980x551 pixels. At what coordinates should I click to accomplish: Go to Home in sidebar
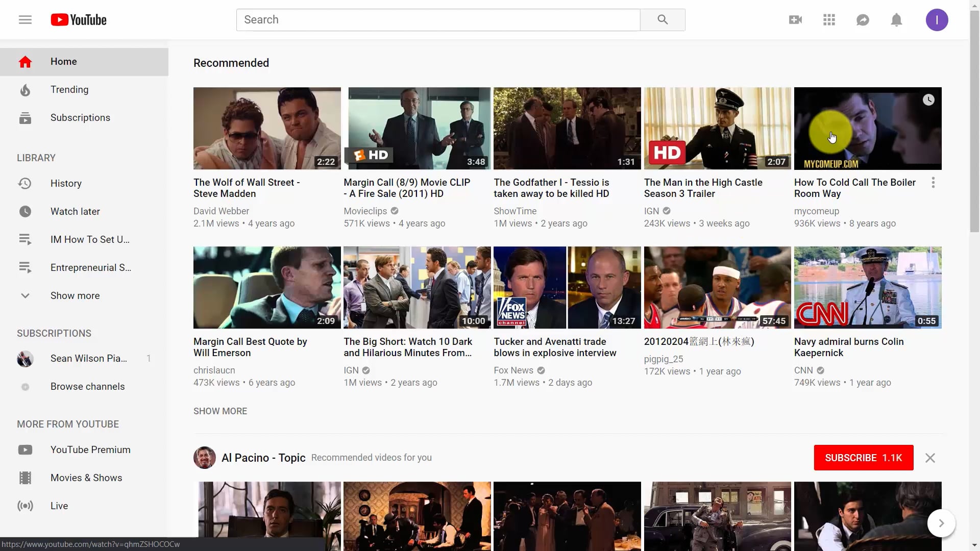coord(84,62)
